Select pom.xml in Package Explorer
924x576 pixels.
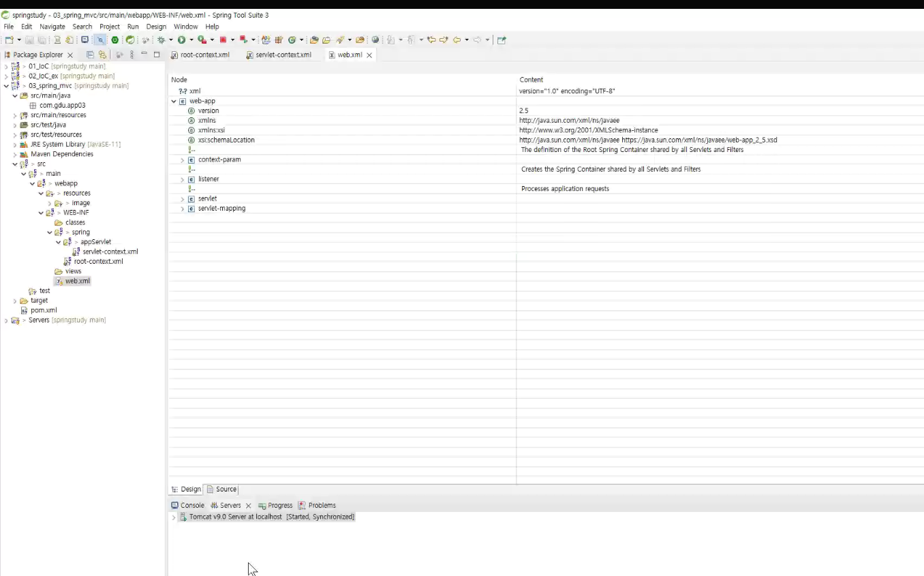(x=44, y=310)
